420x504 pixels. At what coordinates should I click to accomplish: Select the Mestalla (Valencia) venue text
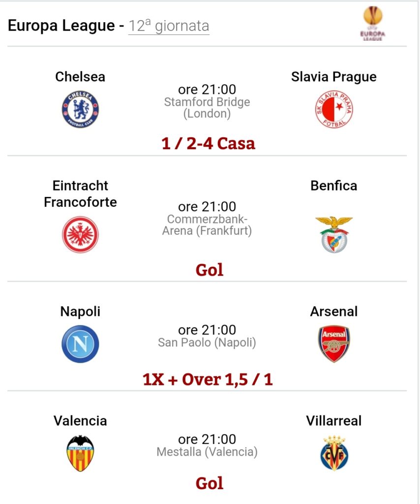click(x=207, y=452)
